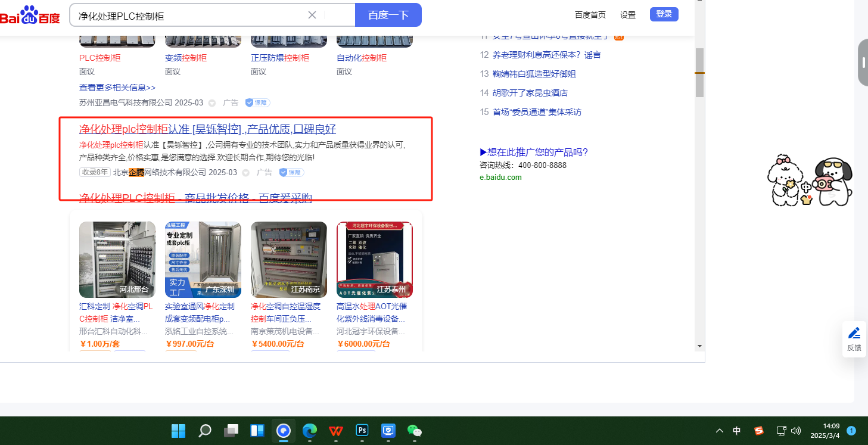Open the 实验室通风净化定制 product title
Viewport: 868px width, 445px height.
[201, 312]
